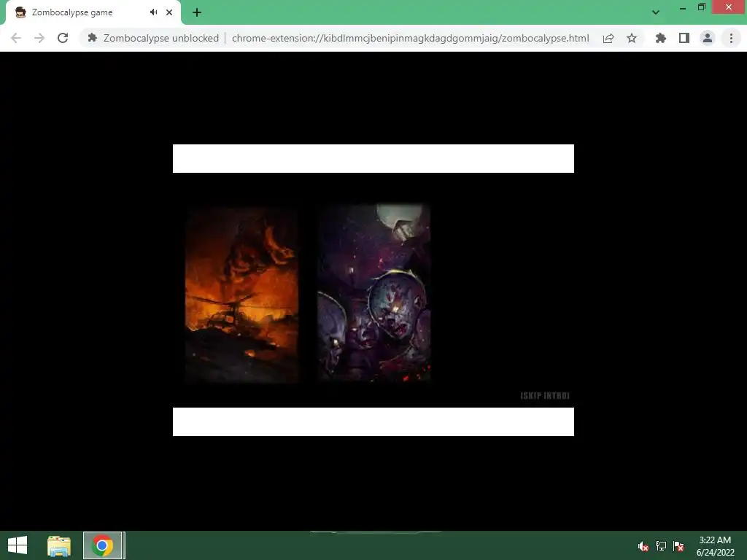Viewport: 747px width, 560px height.
Task: Open volume control in system tray
Action: [643, 546]
